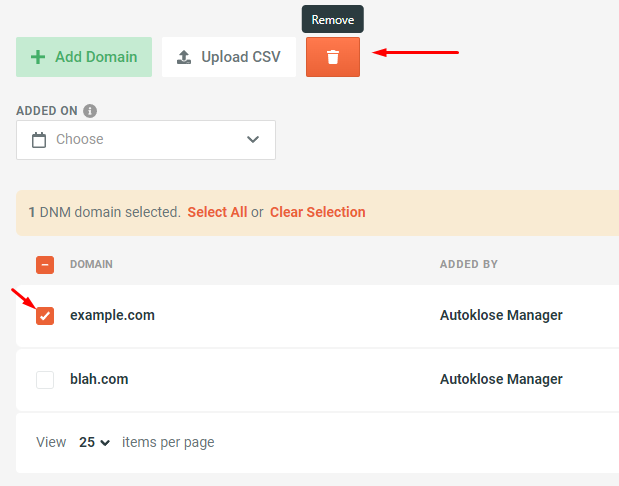Screen dimensions: 619x486
Task: Click the calendar icon in date filter
Action: click(39, 140)
